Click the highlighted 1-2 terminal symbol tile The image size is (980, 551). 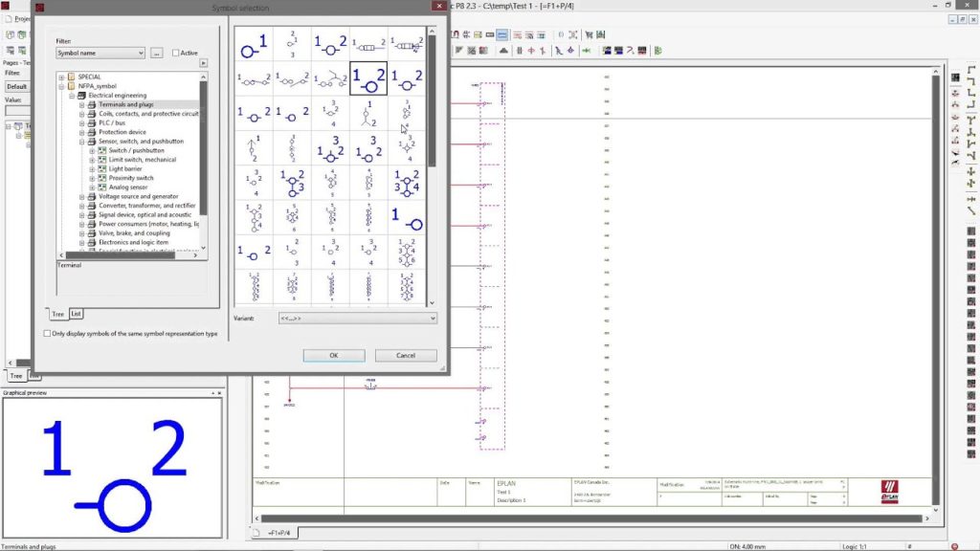pyautogui.click(x=367, y=78)
